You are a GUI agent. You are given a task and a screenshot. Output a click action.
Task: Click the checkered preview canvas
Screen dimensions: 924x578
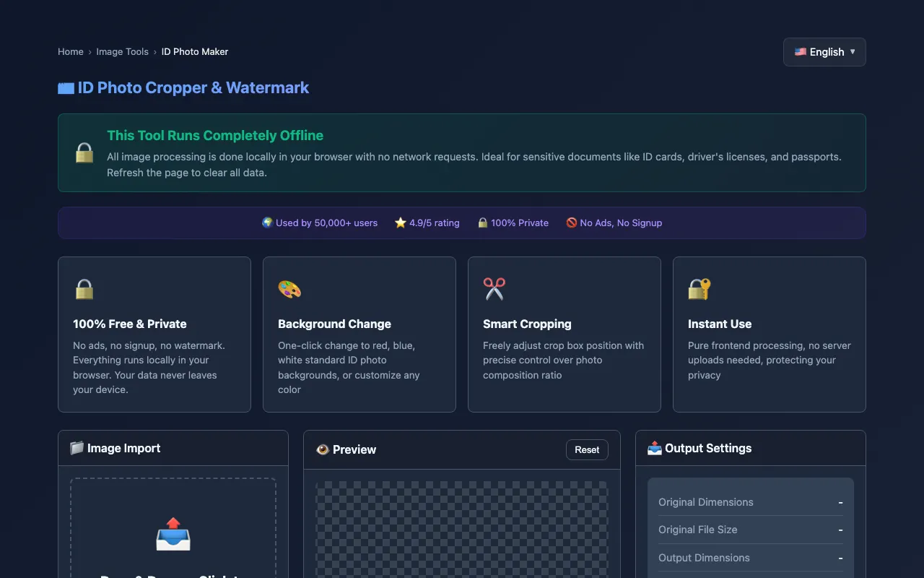(x=462, y=530)
